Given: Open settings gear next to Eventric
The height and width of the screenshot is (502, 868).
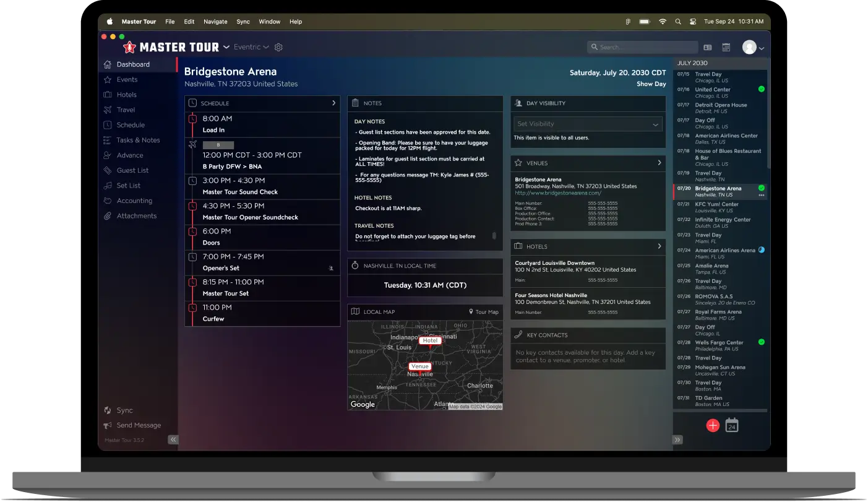Looking at the screenshot, I should 278,47.
